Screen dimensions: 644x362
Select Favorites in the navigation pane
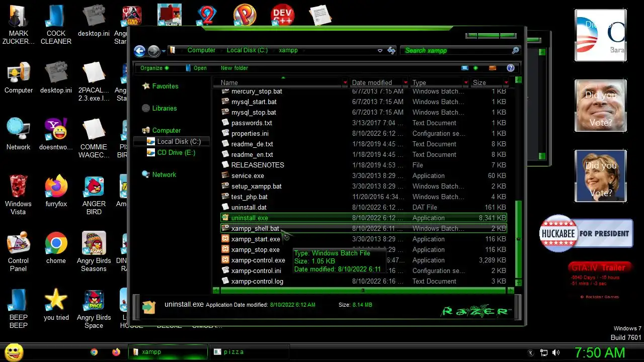[165, 86]
